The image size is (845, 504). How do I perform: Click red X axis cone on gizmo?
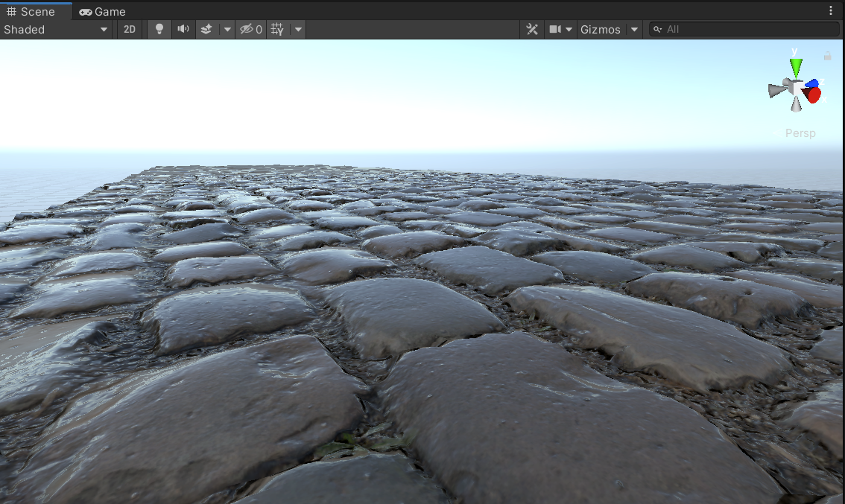click(812, 95)
